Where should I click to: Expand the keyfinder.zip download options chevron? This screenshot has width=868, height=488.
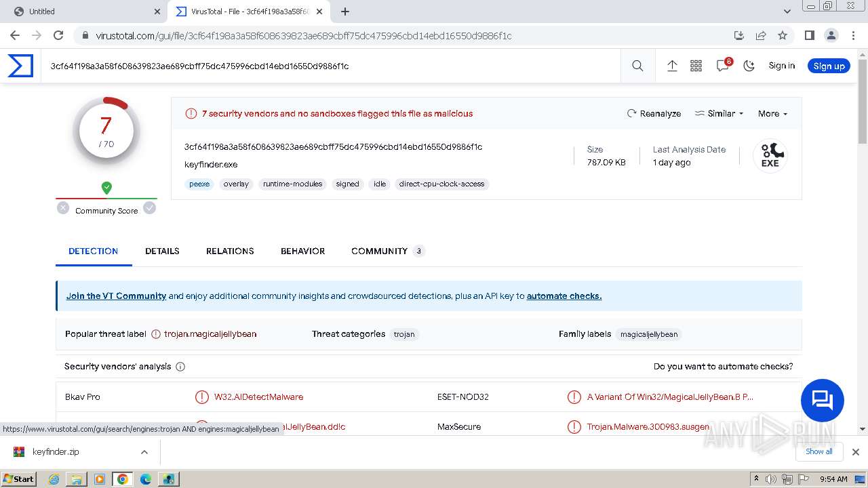click(x=144, y=452)
